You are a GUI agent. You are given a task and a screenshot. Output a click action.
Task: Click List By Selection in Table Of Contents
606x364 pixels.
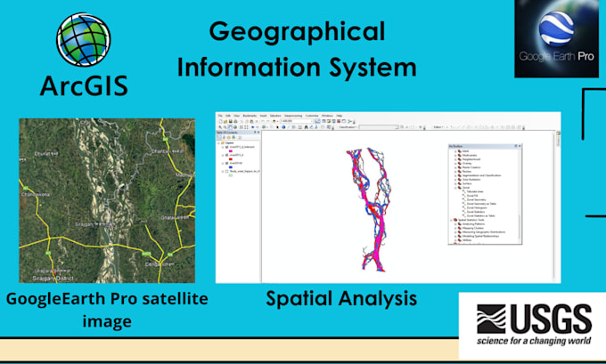point(233,137)
